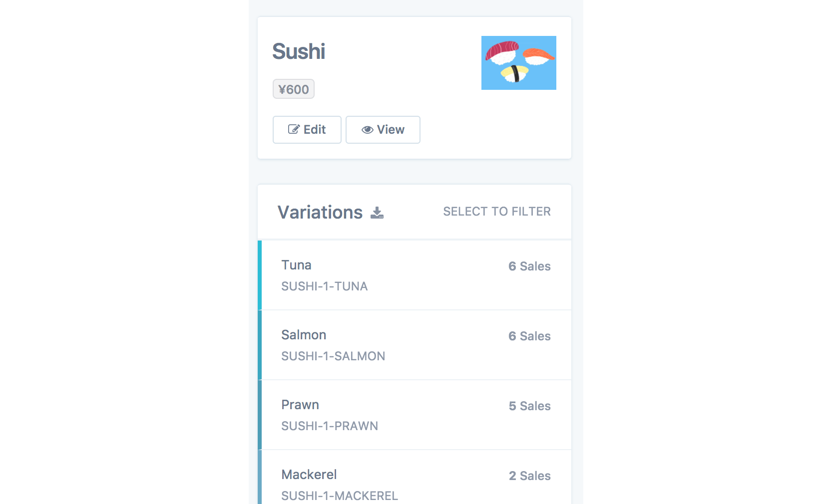Click the Mackerel 2 Sales count
Screen dimensions: 832x504
pyautogui.click(x=529, y=476)
